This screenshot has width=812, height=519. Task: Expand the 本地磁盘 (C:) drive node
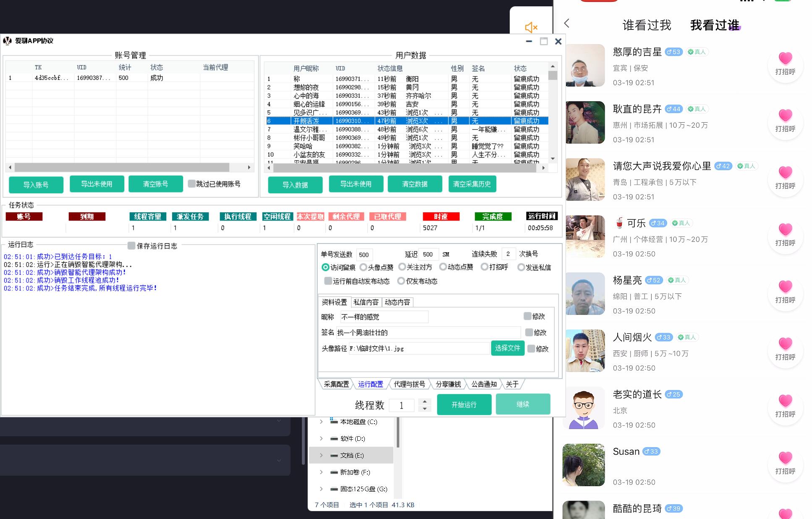coord(321,422)
